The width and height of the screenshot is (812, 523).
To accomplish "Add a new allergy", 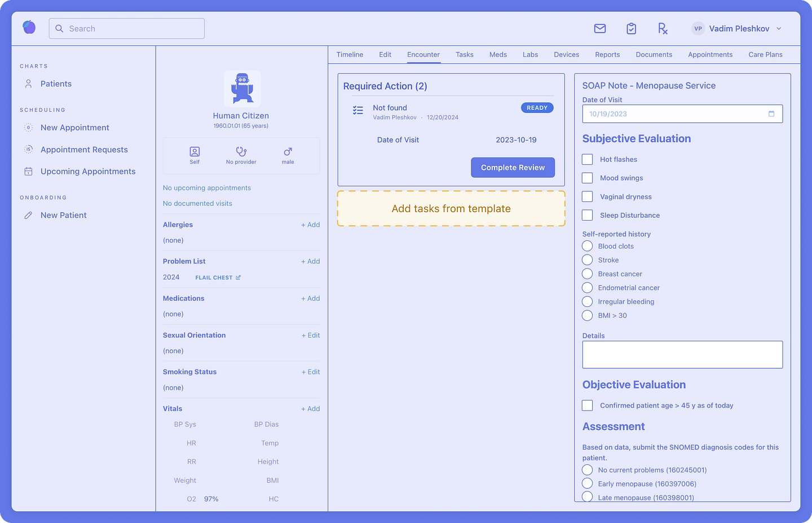I will click(x=311, y=225).
